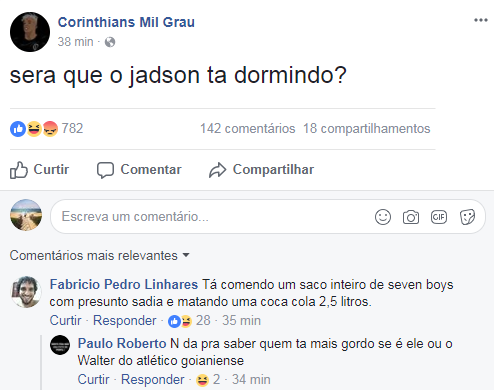
Task: Open Fabricio Pedro Linhares profile picture
Action: point(26,291)
